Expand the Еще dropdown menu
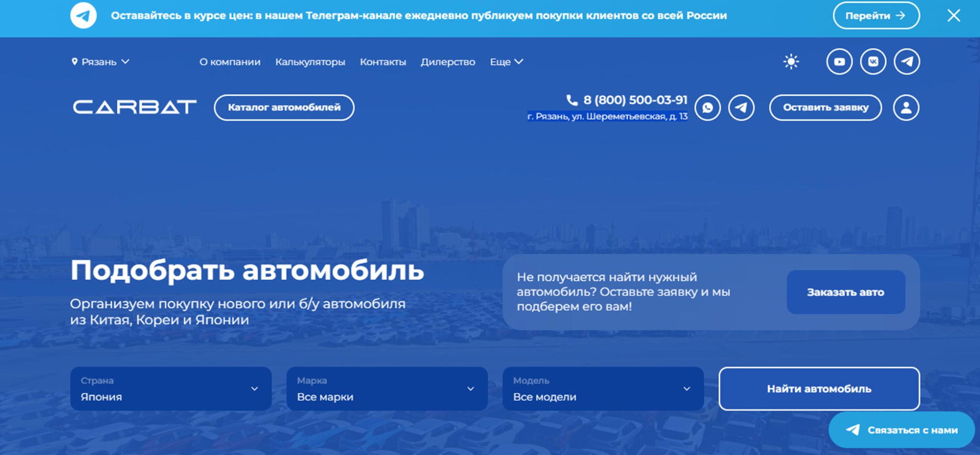 [x=506, y=62]
